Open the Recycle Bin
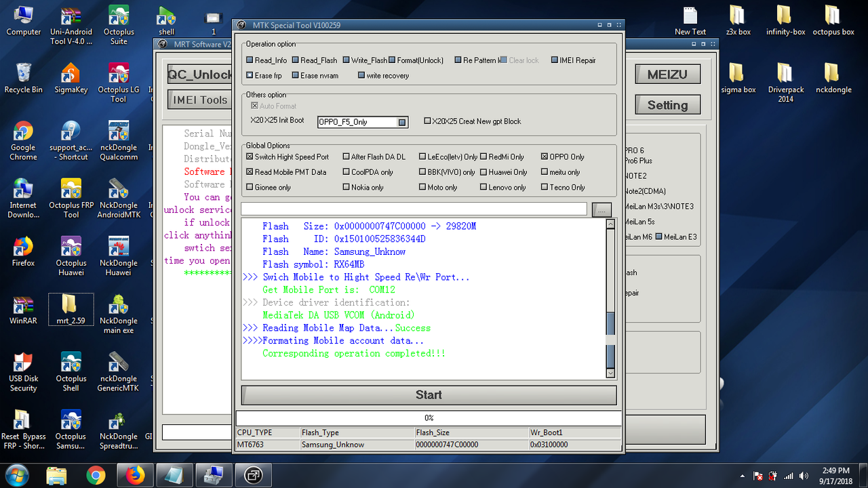This screenshot has width=868, height=488. coord(23,78)
